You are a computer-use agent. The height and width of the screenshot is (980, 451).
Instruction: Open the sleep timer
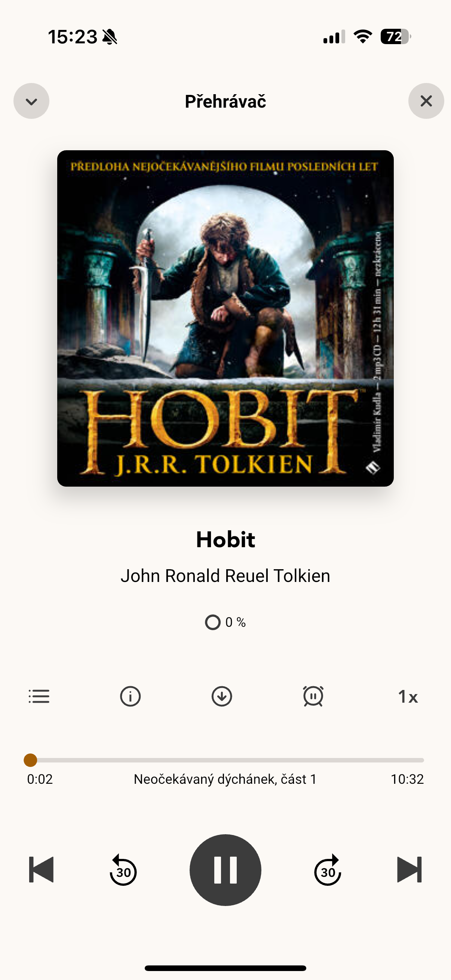click(x=313, y=696)
